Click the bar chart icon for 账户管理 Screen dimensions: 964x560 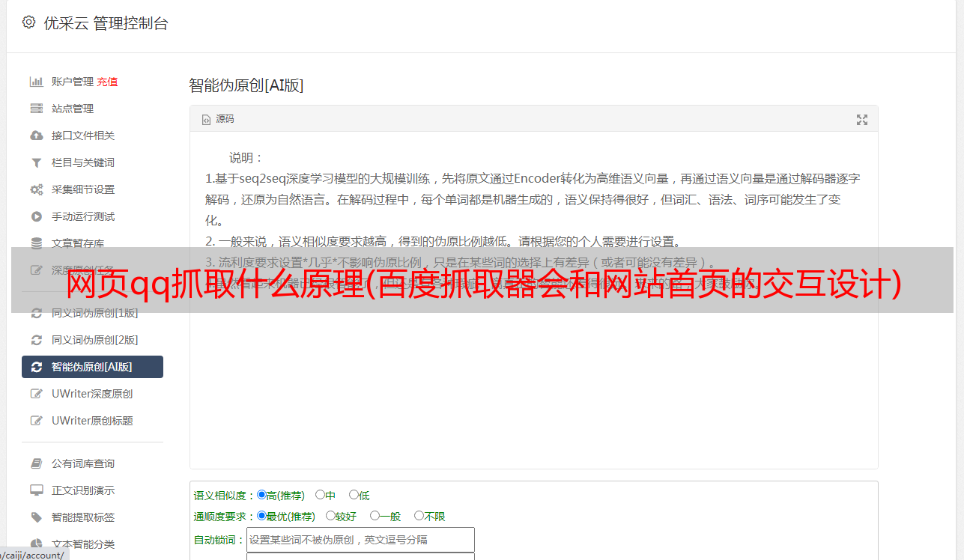[x=36, y=82]
